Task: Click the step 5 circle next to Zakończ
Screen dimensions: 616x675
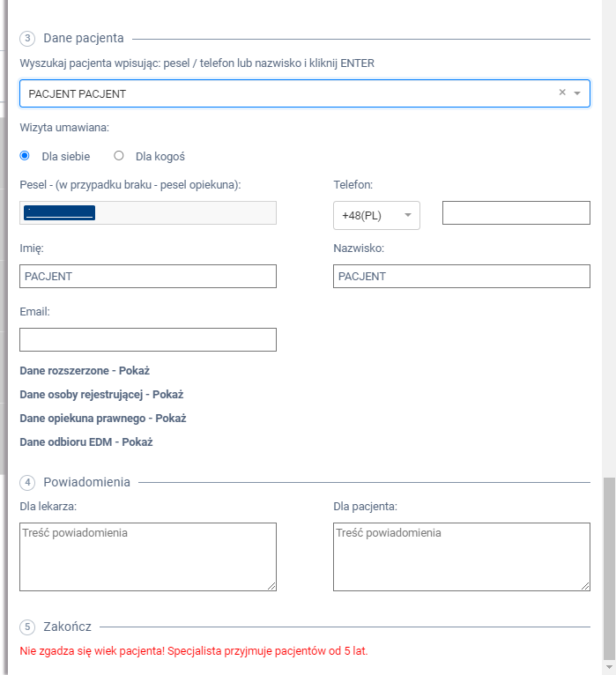Action: coord(27,627)
